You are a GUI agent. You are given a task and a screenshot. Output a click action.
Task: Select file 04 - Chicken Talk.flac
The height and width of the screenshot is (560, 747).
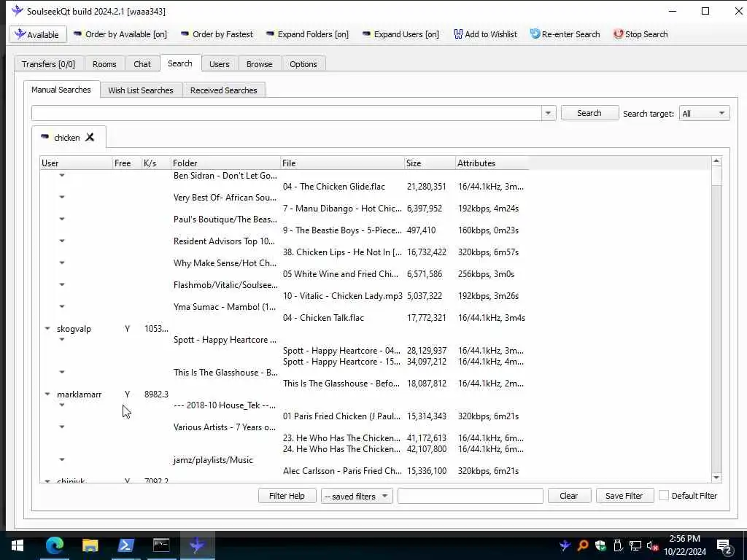[323, 318]
